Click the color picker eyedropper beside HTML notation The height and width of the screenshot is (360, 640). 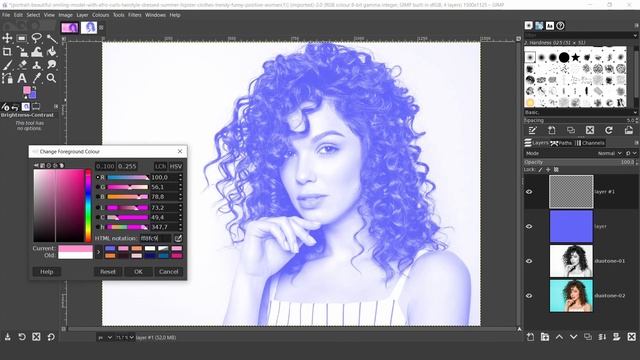coord(178,238)
